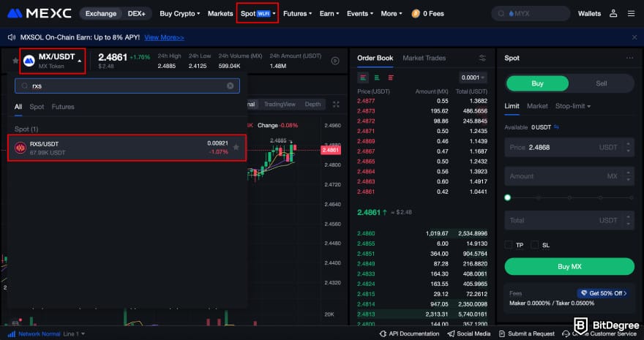Open the Earn dropdown menu

pyautogui.click(x=329, y=14)
